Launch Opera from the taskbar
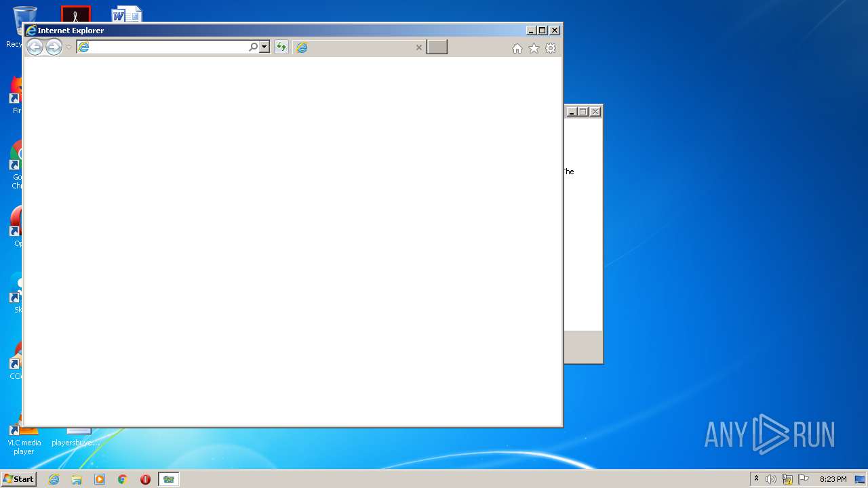The image size is (868, 488). tap(145, 479)
